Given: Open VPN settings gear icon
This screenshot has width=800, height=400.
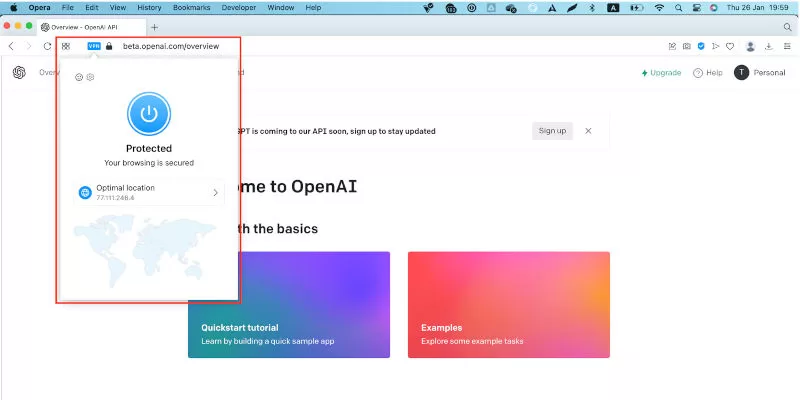Looking at the screenshot, I should 90,77.
